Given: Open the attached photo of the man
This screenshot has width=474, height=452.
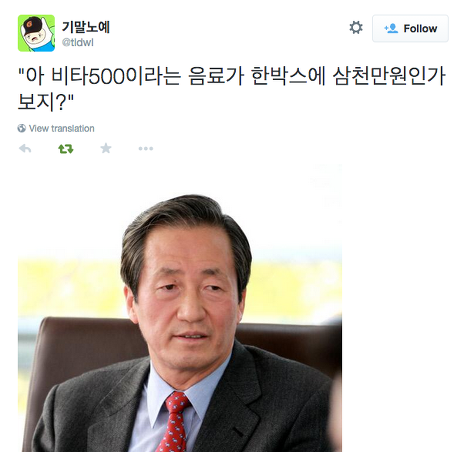Looking at the screenshot, I should (180, 307).
